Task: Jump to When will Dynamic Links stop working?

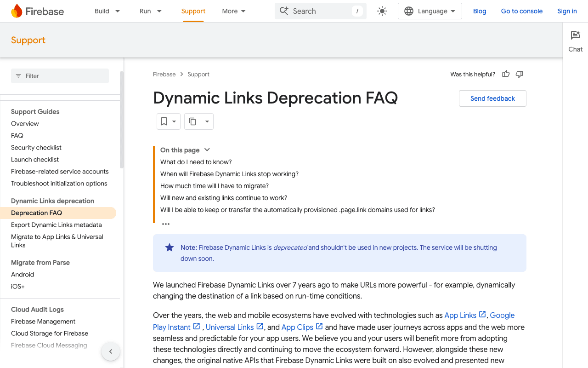Action: (x=229, y=174)
